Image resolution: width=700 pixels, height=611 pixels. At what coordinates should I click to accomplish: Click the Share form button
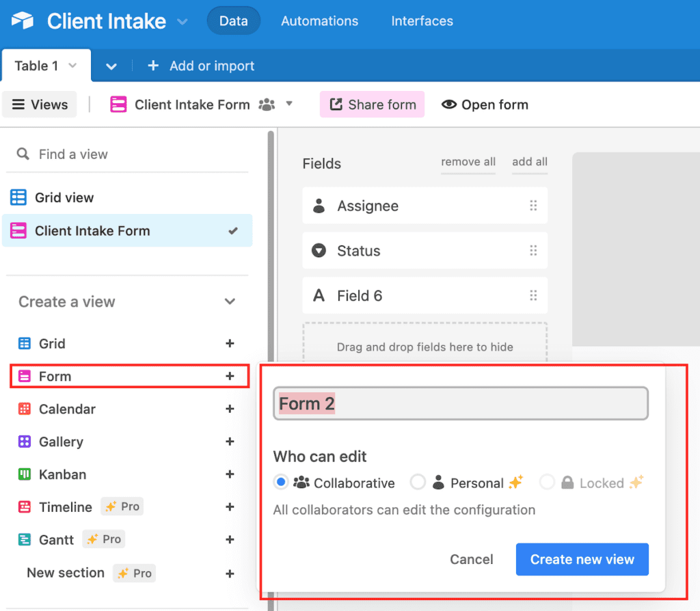coord(372,104)
